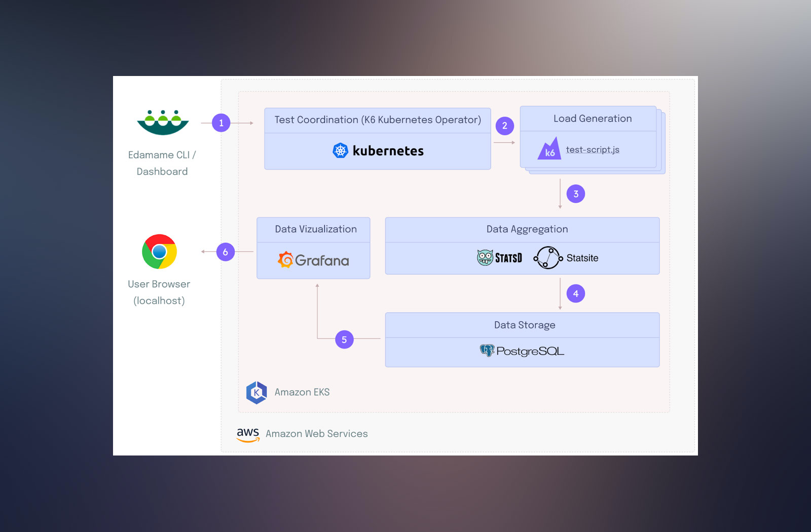
Task: Select the step 4 circle marker
Action: coord(575,293)
